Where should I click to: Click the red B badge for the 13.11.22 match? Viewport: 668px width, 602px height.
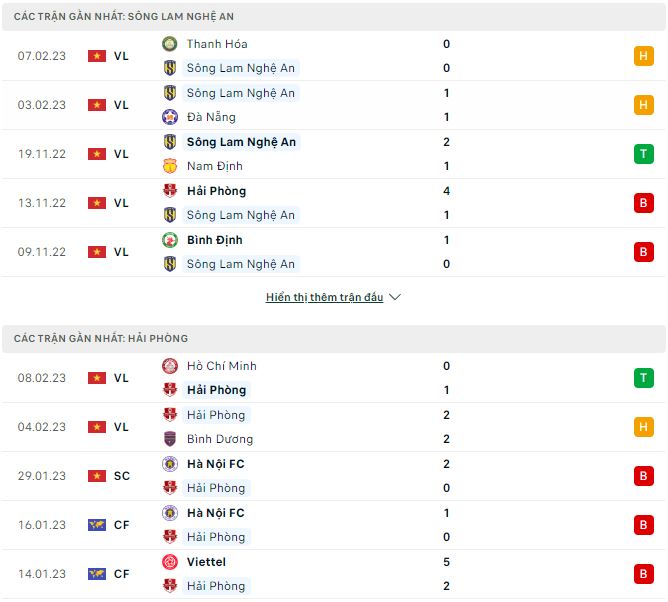pos(643,203)
